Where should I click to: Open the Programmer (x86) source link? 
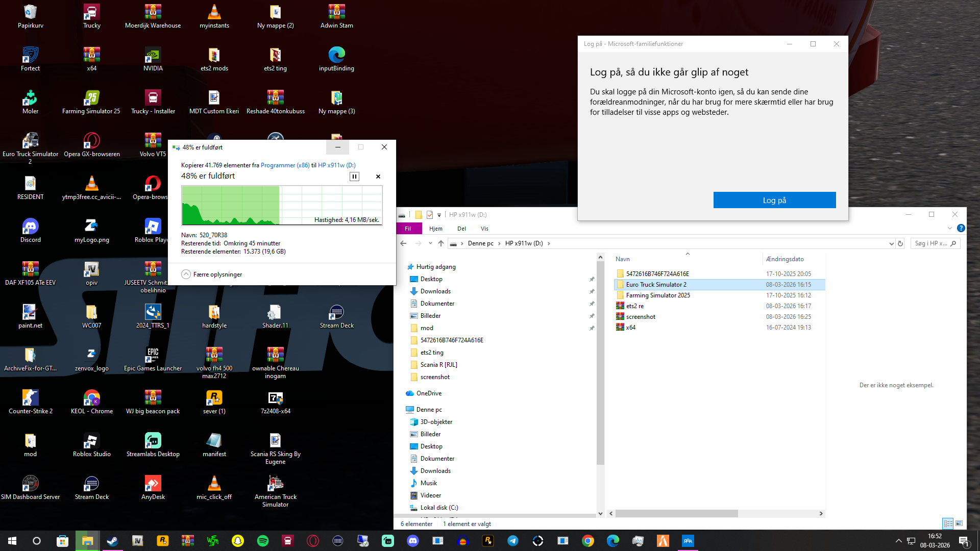click(285, 165)
